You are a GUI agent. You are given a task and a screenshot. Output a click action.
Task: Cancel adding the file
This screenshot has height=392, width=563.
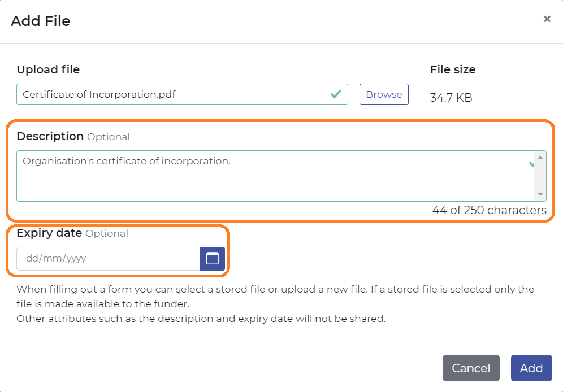click(471, 368)
